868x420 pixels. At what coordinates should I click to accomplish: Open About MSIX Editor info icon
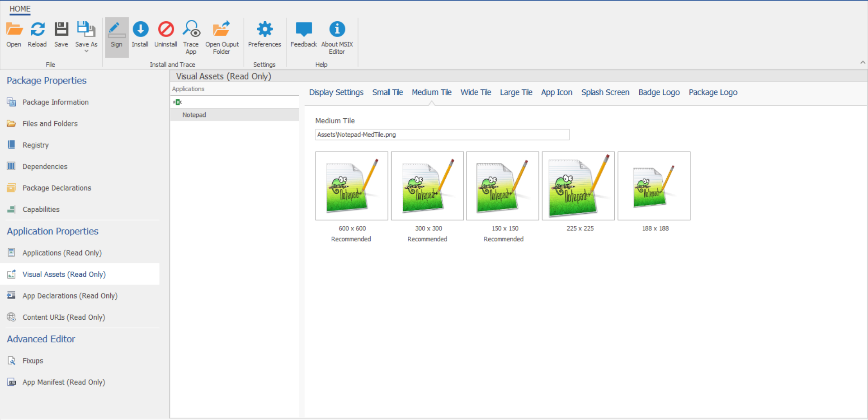coord(337,29)
